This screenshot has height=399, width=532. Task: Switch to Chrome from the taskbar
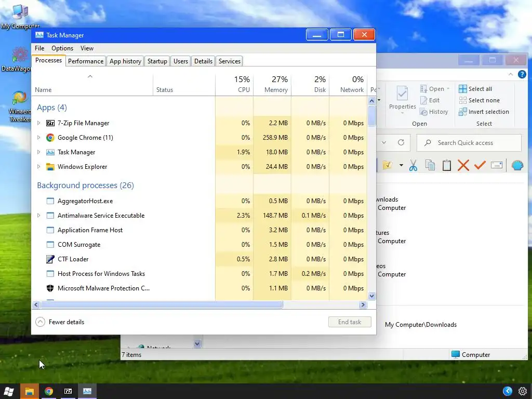[x=49, y=391]
